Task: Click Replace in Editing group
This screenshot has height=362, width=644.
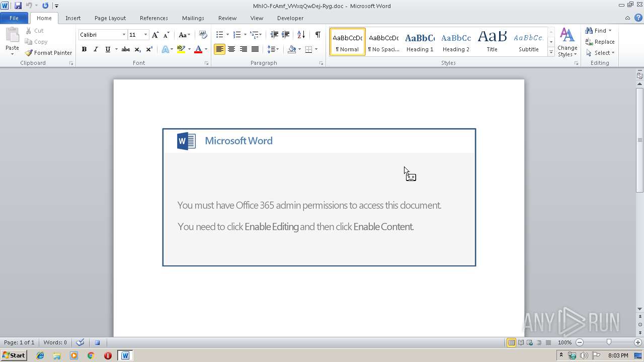Action: click(x=600, y=42)
